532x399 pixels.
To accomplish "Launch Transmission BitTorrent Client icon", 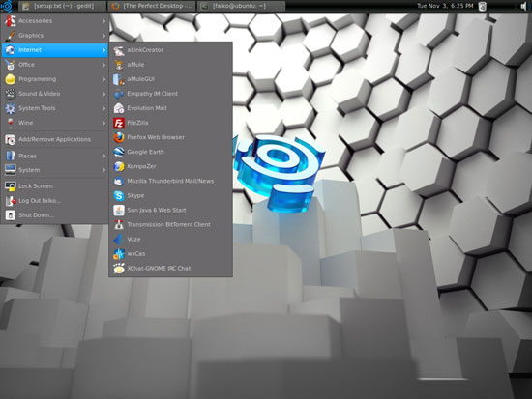I will pyautogui.click(x=119, y=225).
